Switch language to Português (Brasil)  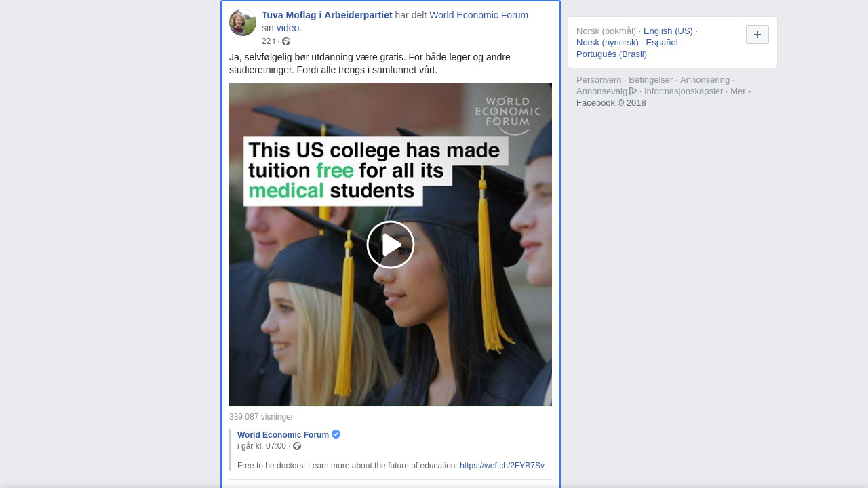tap(612, 54)
